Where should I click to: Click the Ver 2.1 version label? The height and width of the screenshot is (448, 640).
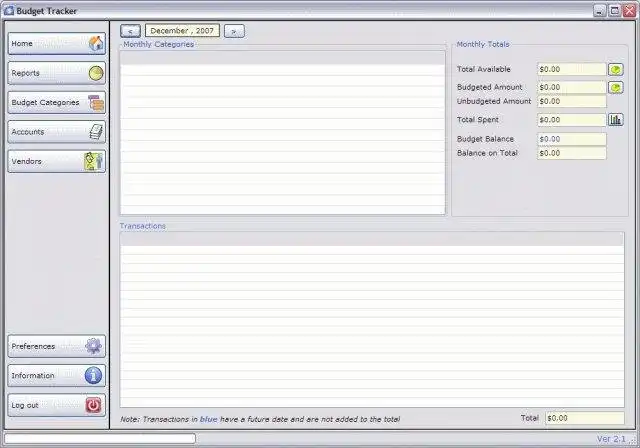coord(611,439)
